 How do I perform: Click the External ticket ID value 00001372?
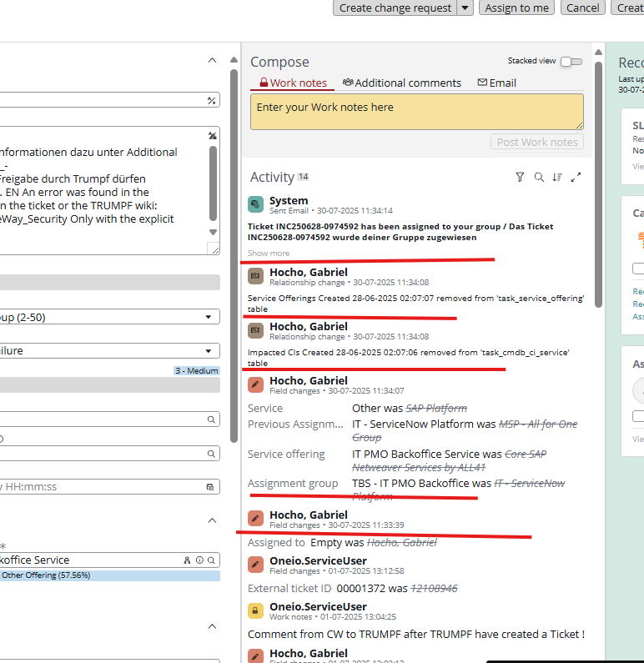click(x=360, y=589)
